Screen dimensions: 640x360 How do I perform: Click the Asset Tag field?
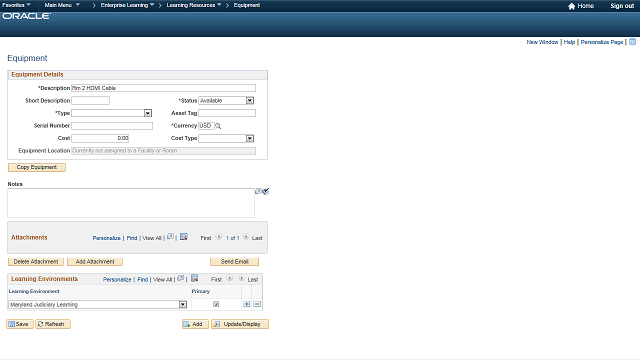click(227, 113)
